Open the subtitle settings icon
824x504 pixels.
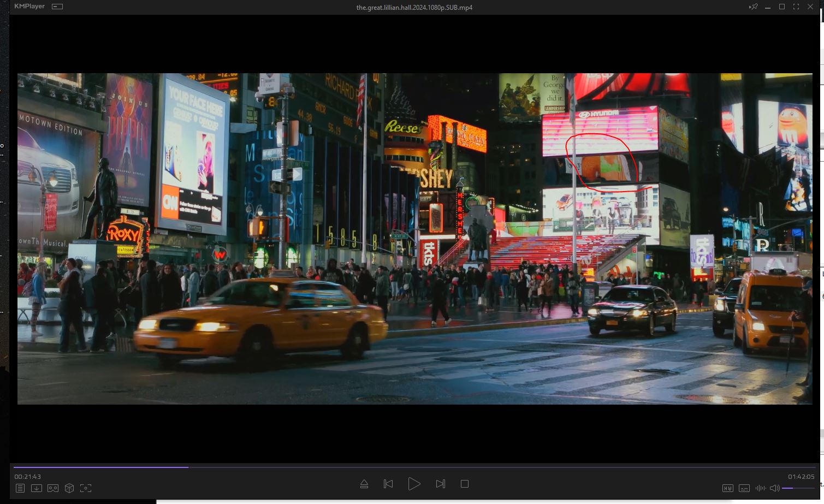(x=744, y=488)
